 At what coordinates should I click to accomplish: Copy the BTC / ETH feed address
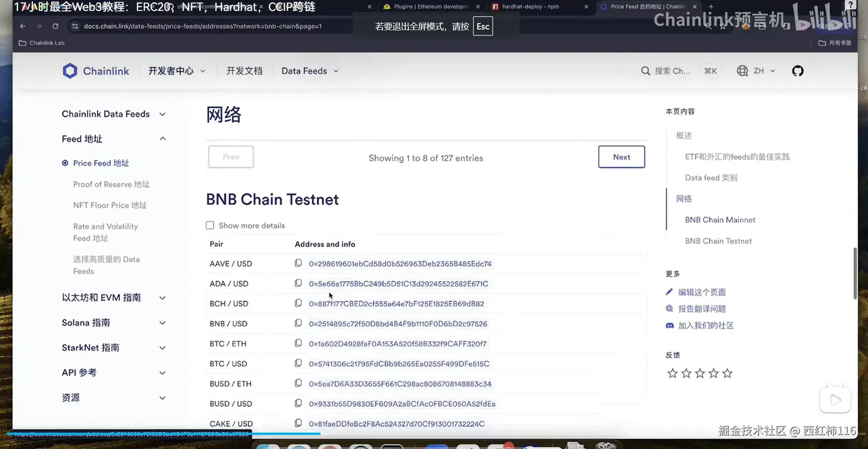298,343
